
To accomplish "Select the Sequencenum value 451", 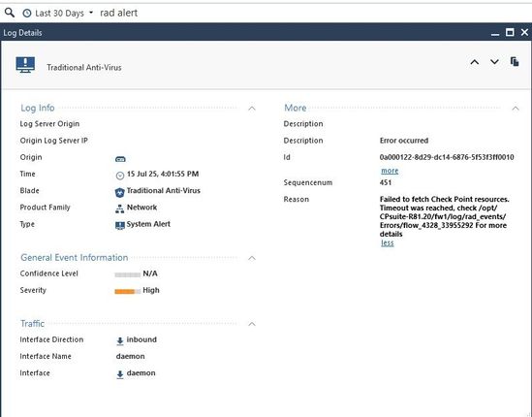I will [386, 182].
